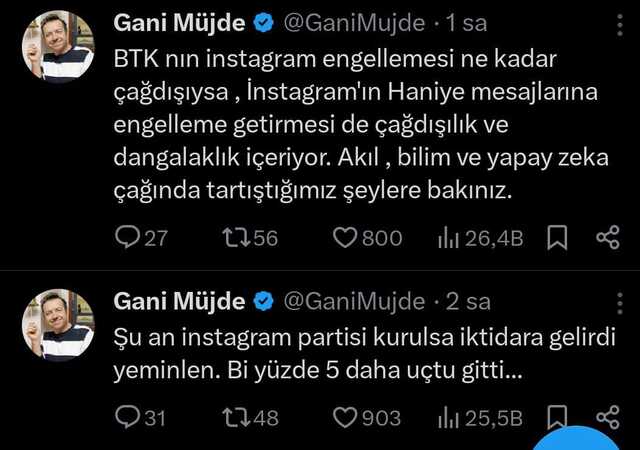
Task: Bookmark the first tweet about BTK
Action: 558,237
